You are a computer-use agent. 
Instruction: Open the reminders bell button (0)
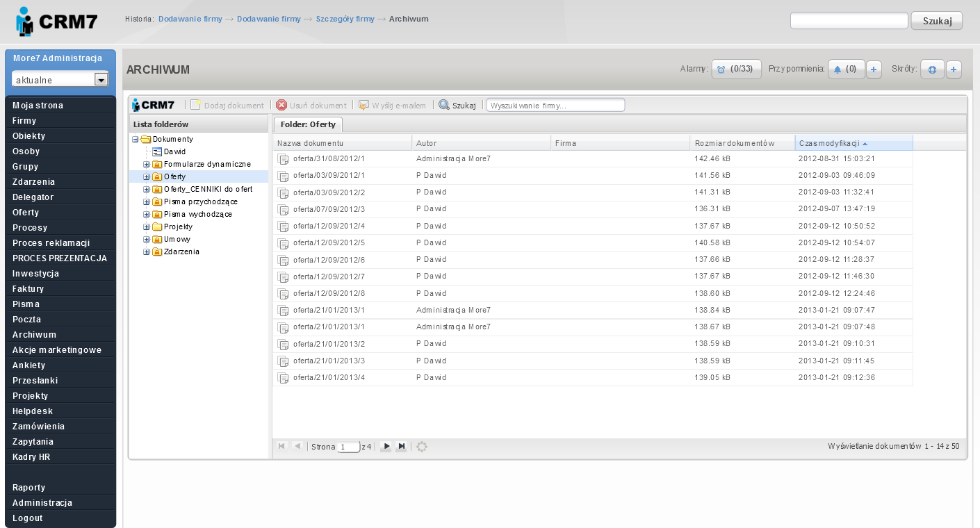tap(847, 69)
